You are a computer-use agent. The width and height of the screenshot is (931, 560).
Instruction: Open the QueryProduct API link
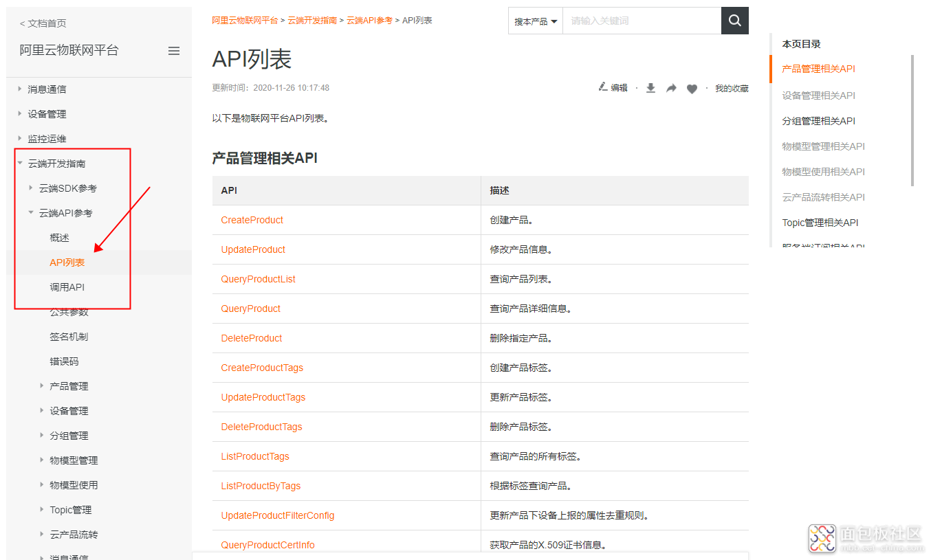tap(251, 309)
